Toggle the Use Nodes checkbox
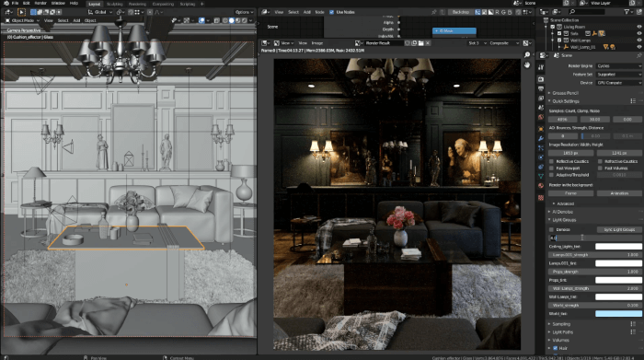The width and height of the screenshot is (644, 360). point(331,12)
